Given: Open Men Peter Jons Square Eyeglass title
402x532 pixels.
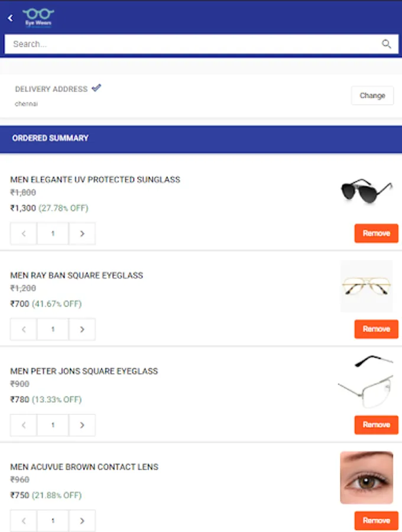Looking at the screenshot, I should click(84, 371).
